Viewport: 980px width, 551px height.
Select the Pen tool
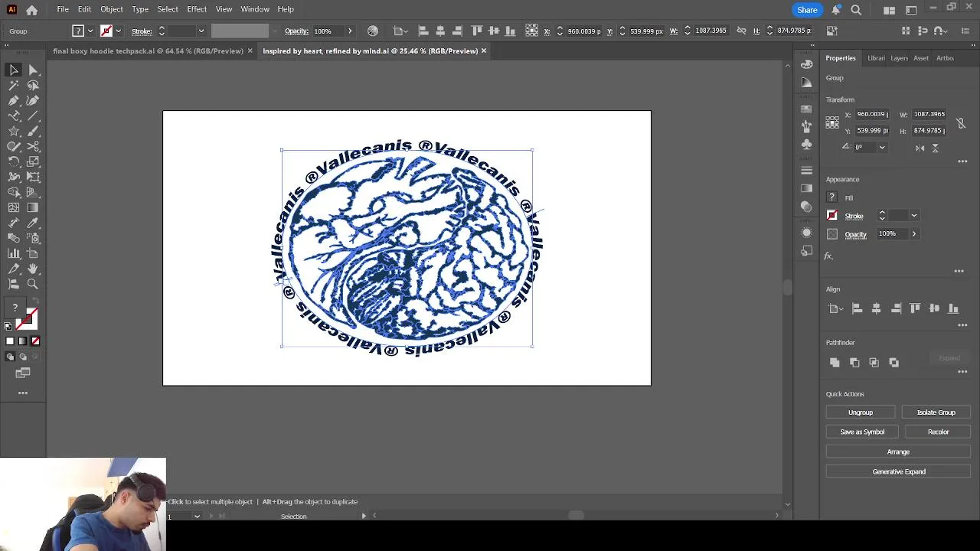tap(14, 100)
